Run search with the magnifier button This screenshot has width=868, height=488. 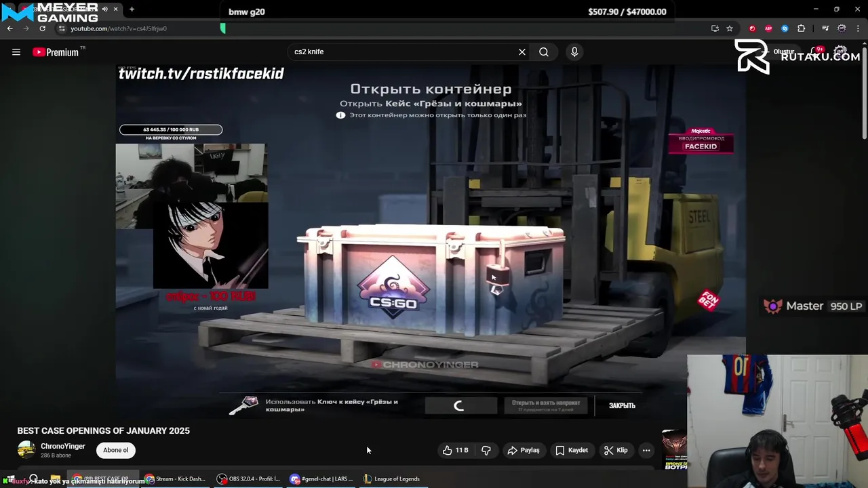tap(544, 52)
